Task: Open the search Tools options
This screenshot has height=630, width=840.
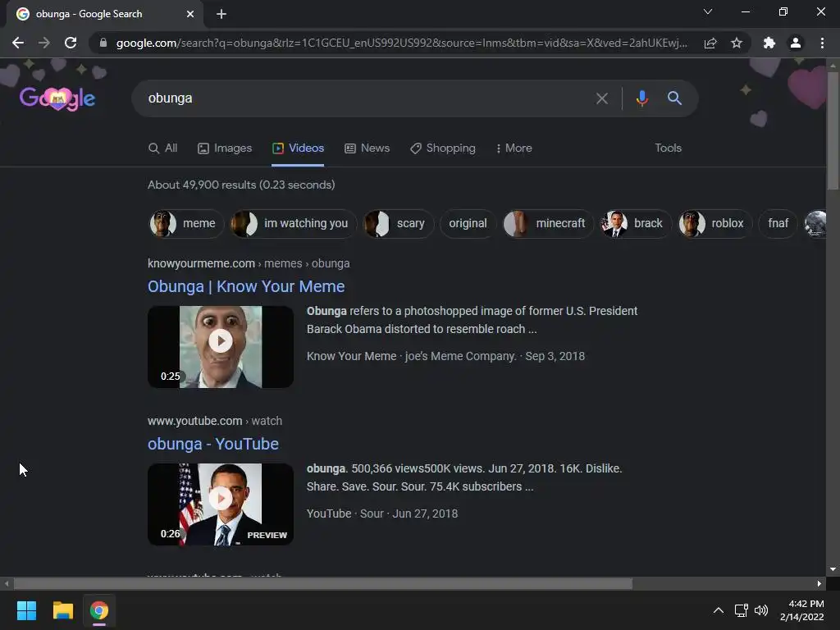Action: (668, 148)
